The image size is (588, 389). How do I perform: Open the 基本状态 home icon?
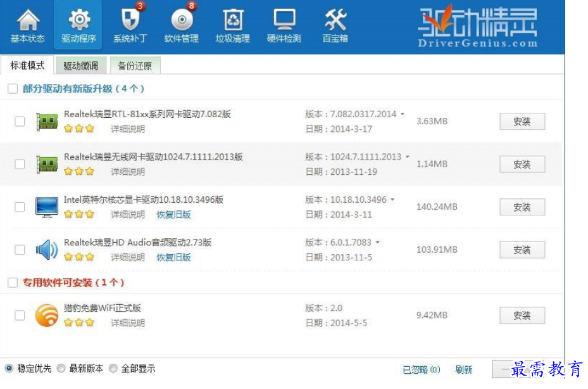[27, 21]
